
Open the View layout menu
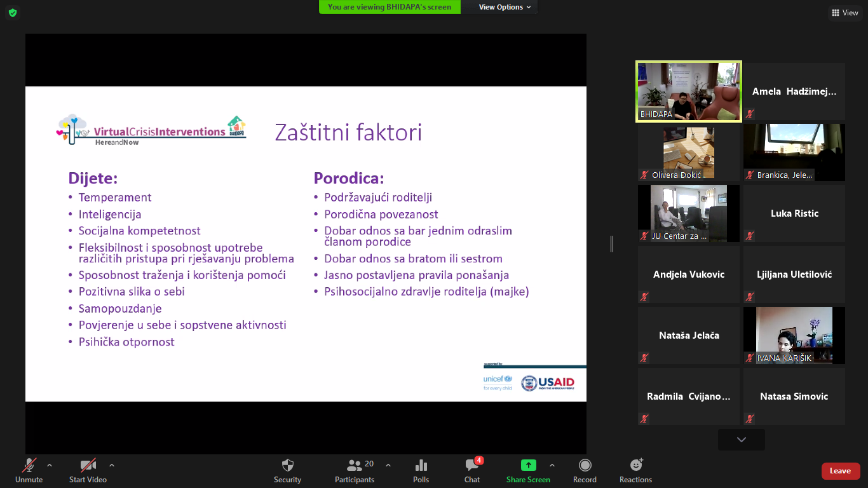point(844,13)
